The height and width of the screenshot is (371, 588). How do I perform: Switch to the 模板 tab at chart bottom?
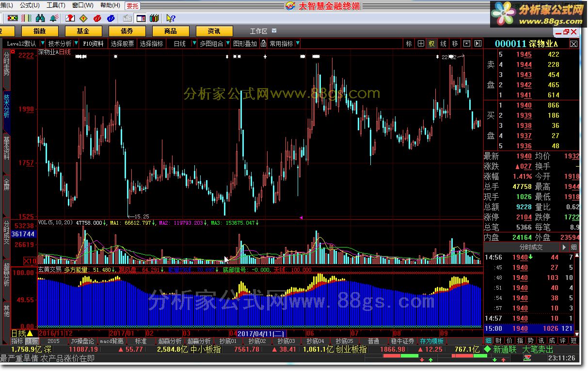32,341
